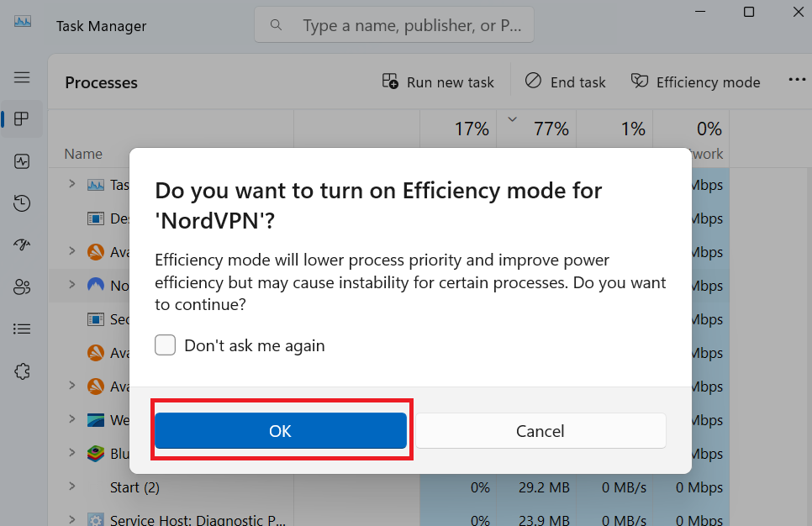Image resolution: width=812 pixels, height=526 pixels.
Task: Click End task toolbar button
Action: pyautogui.click(x=565, y=82)
